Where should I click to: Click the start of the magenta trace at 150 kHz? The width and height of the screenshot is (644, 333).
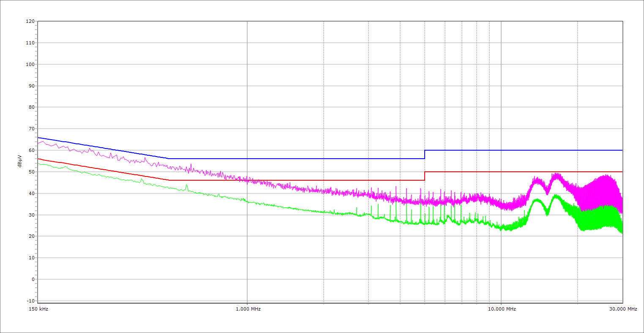tap(38, 143)
